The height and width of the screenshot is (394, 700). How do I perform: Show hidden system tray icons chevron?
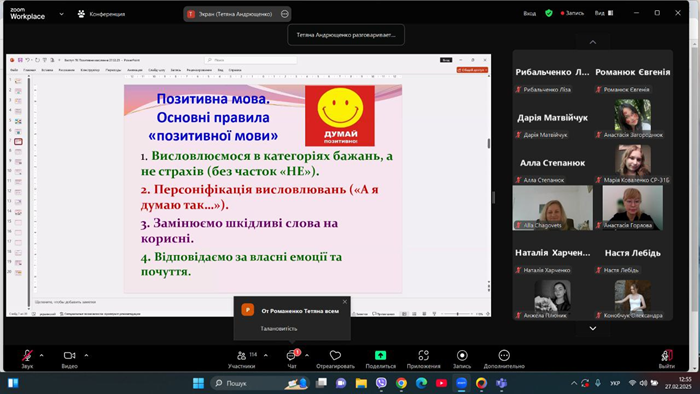574,383
